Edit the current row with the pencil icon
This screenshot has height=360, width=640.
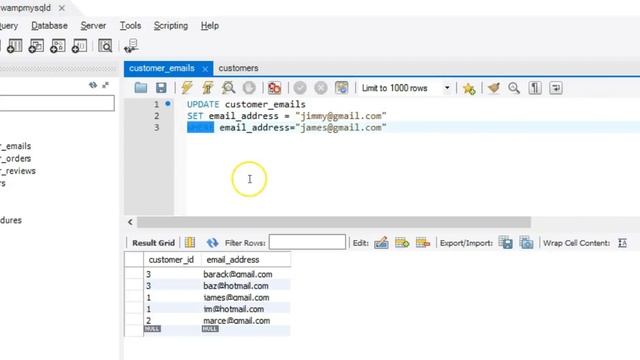pos(381,242)
